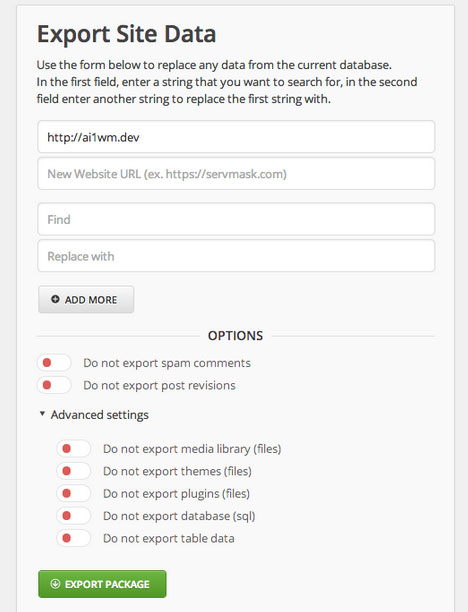Click the Find input field
This screenshot has height=612, width=468.
click(236, 219)
